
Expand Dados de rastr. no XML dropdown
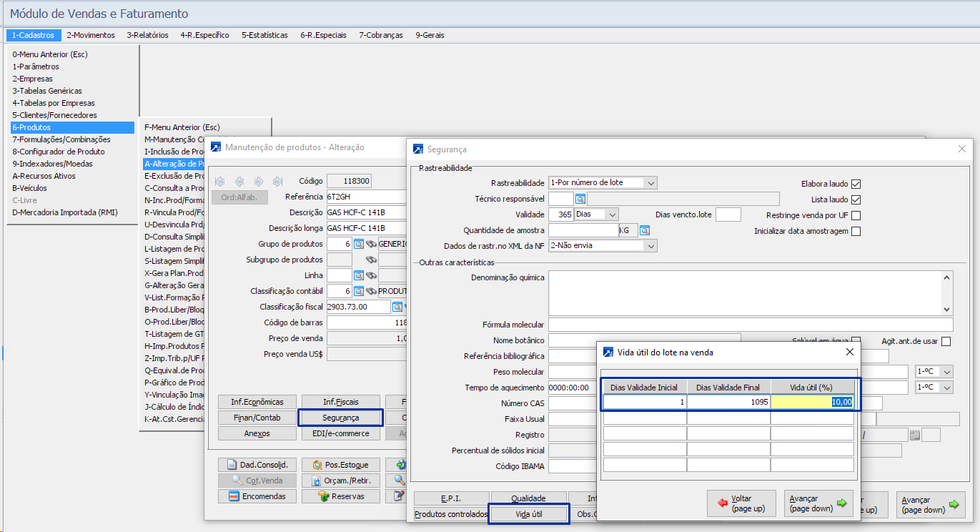[x=650, y=246]
